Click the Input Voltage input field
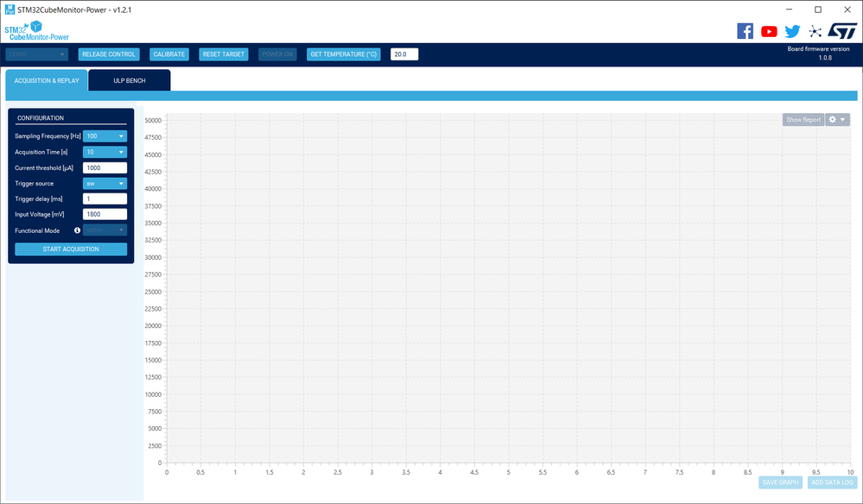863x504 pixels. [105, 214]
